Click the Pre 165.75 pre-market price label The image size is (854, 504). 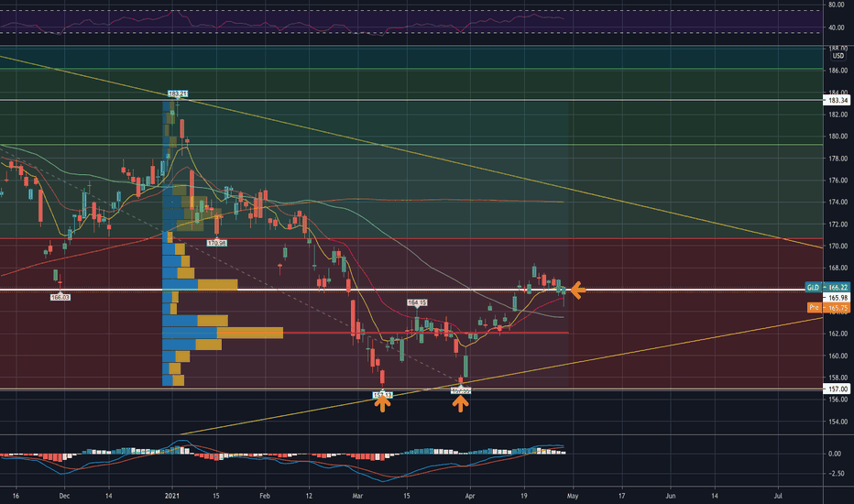(828, 308)
